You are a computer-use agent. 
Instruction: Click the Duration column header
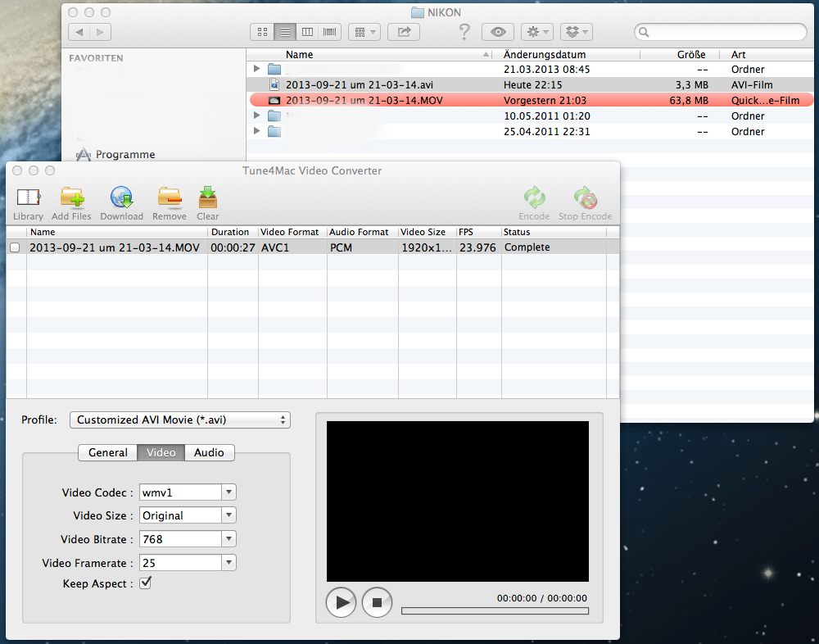[233, 232]
